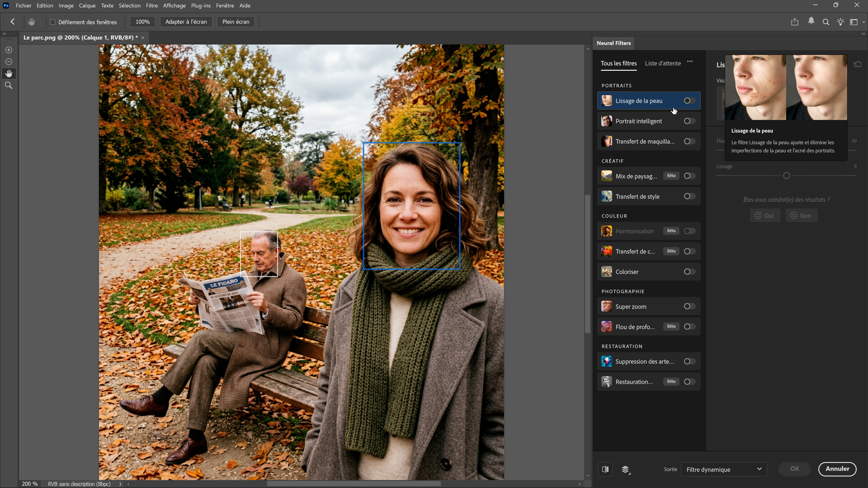
Task: Click the lightbulb discover icon
Action: click(840, 22)
